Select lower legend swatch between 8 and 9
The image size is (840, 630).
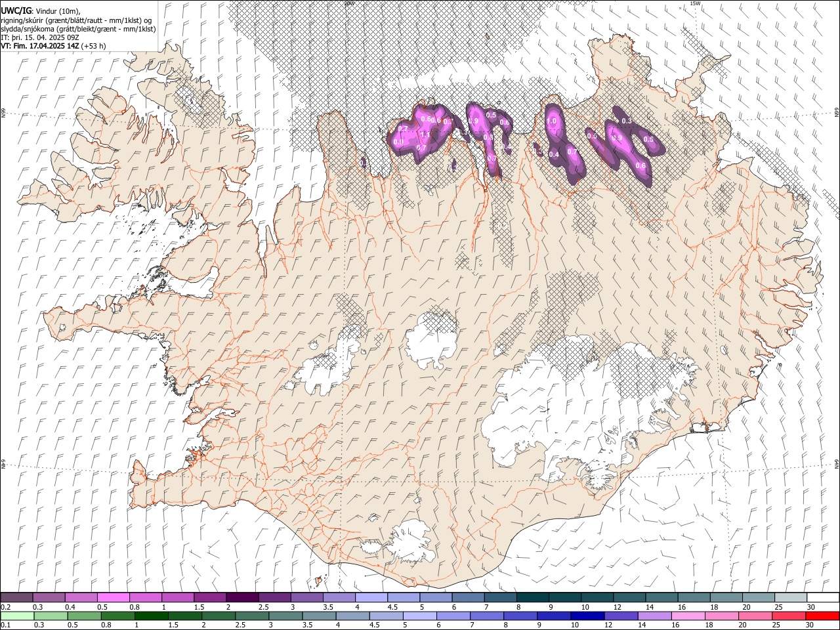coord(520,616)
